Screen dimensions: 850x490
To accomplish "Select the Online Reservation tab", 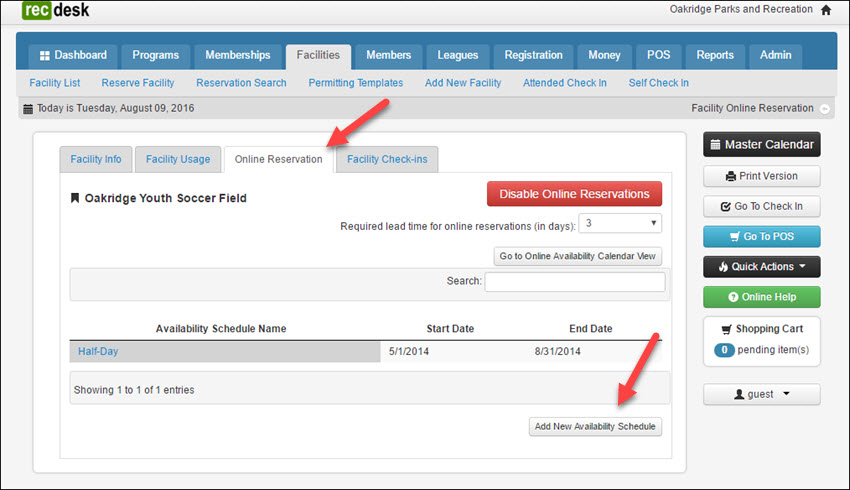I will point(279,159).
